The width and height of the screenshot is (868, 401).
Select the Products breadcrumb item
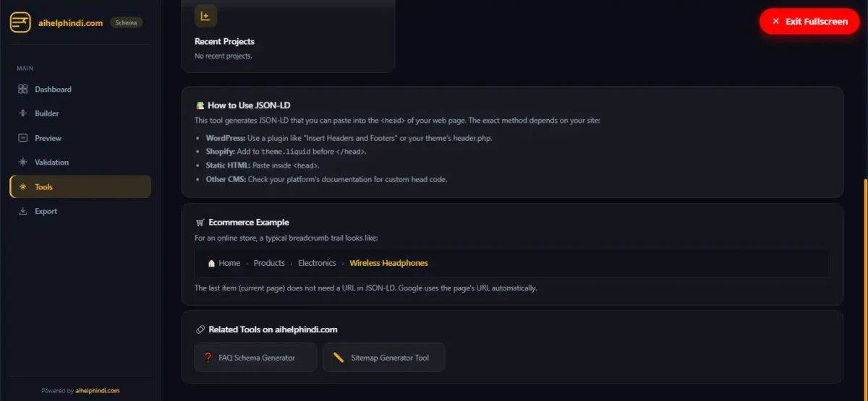coord(269,263)
